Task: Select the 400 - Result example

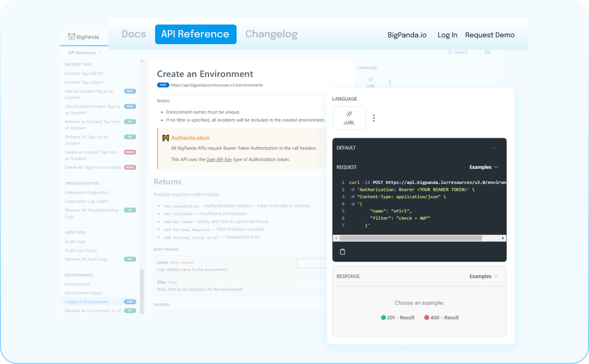Action: point(441,317)
